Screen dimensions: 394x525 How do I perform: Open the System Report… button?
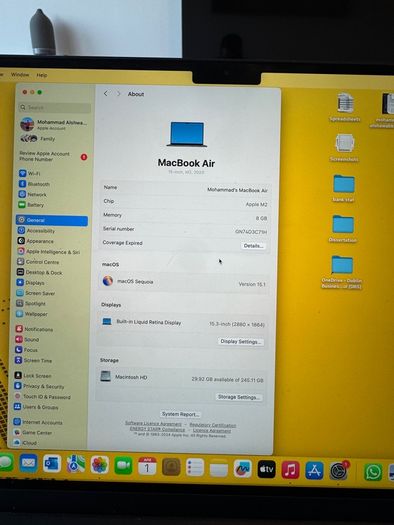click(180, 414)
